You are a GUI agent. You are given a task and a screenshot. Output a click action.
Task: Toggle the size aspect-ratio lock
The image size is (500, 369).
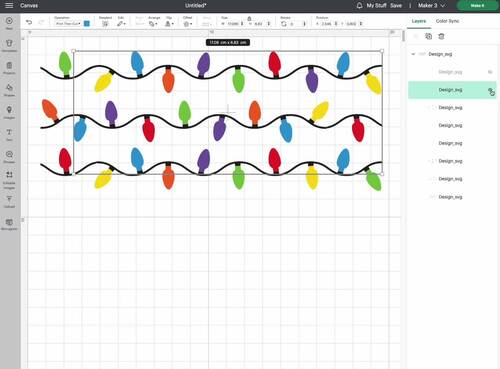pos(249,18)
